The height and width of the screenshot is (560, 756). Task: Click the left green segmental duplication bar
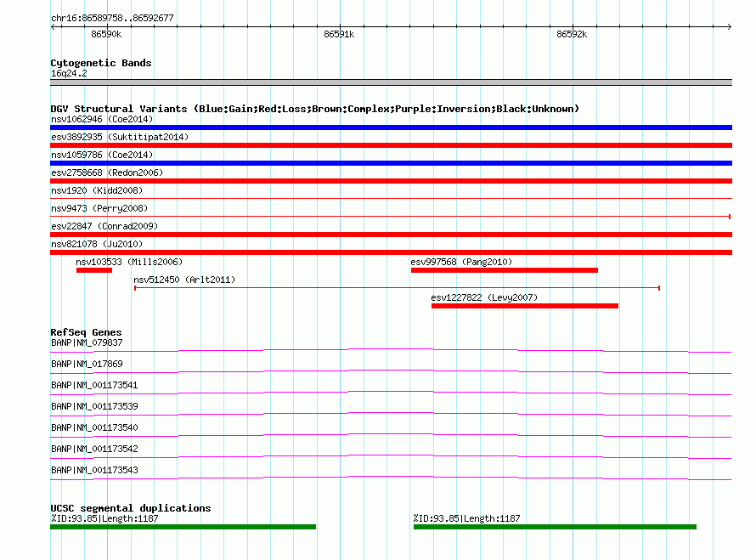pyautogui.click(x=183, y=527)
